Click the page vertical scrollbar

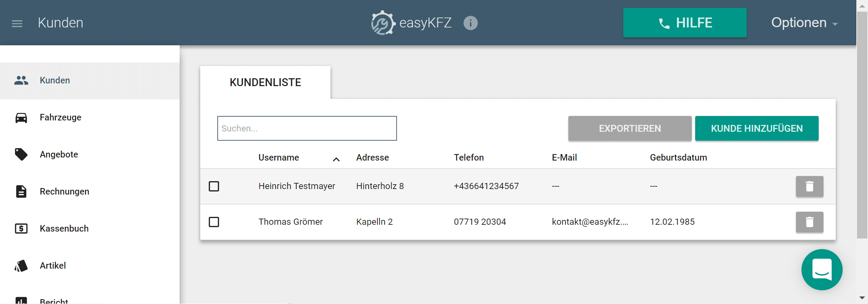pos(862,125)
